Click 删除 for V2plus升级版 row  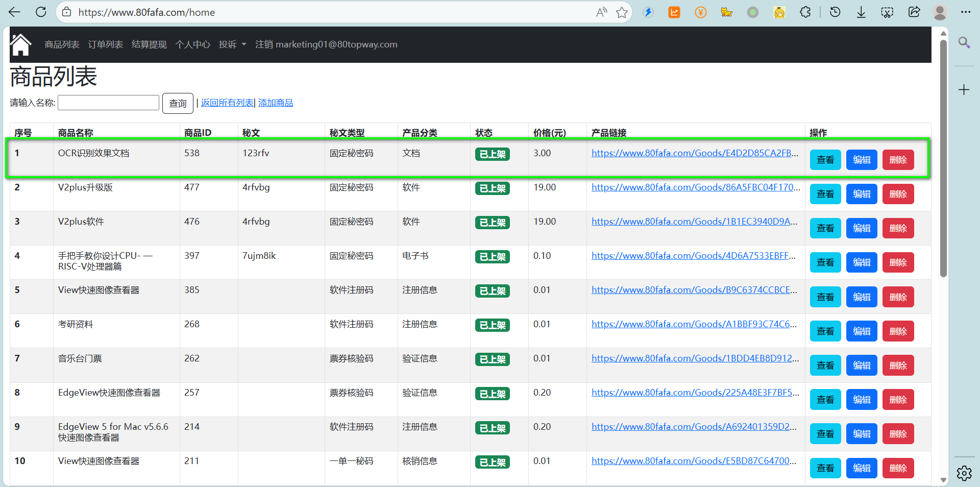point(898,194)
